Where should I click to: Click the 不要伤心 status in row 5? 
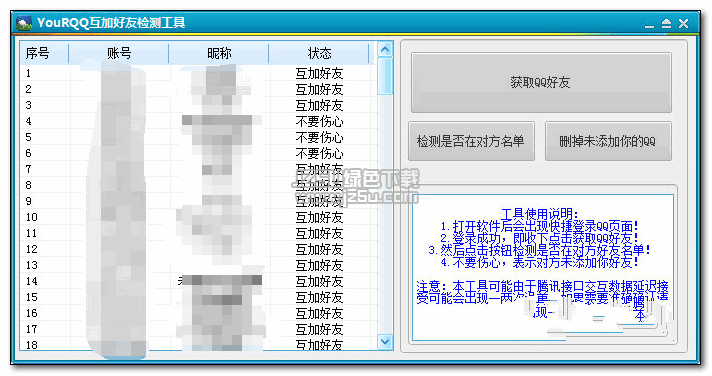319,137
